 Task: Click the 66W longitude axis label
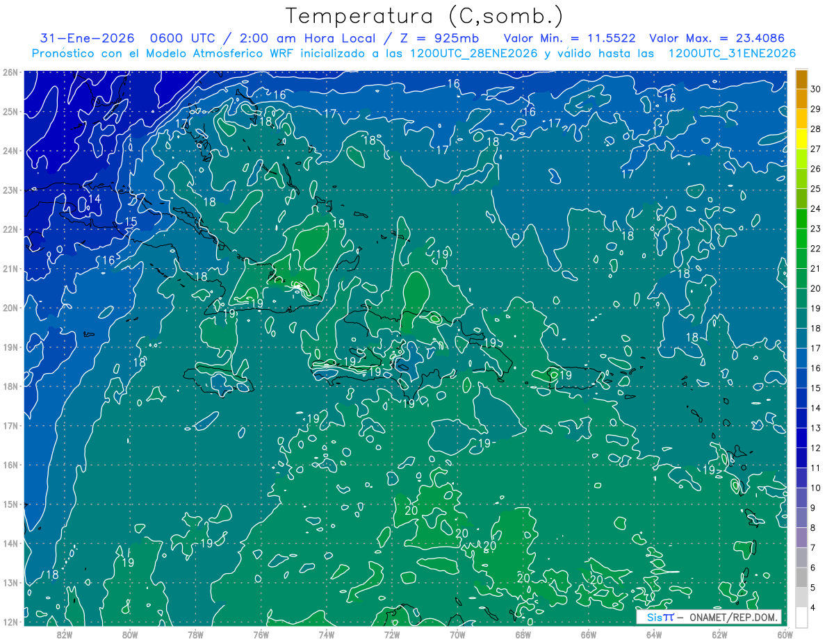[x=589, y=634]
